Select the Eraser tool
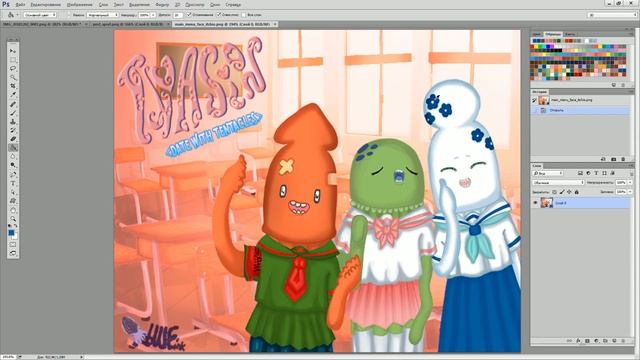 click(13, 139)
